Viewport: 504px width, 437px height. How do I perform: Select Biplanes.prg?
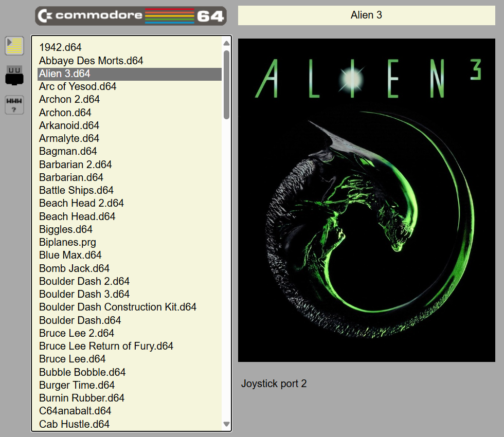(130, 242)
